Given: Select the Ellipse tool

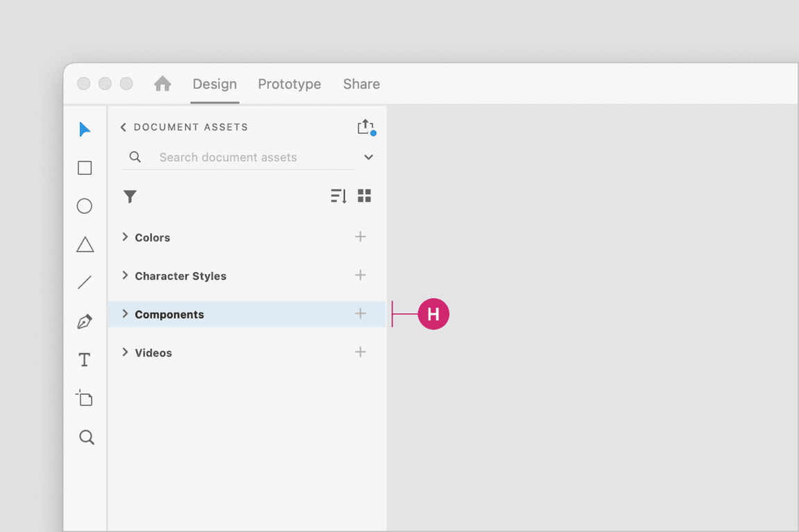Looking at the screenshot, I should pos(85,206).
